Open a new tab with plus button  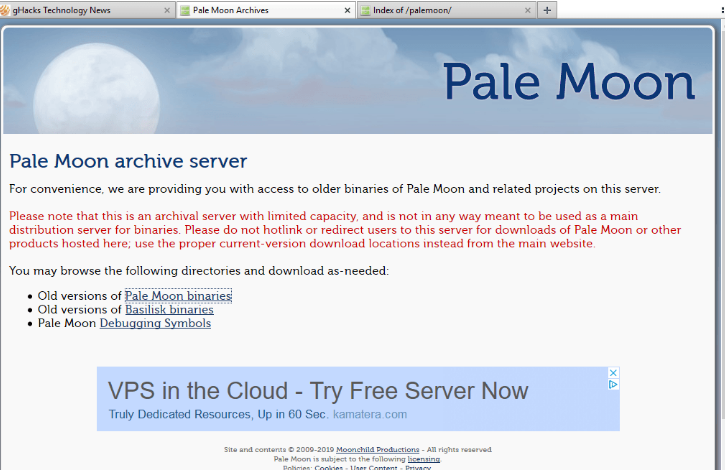click(547, 10)
